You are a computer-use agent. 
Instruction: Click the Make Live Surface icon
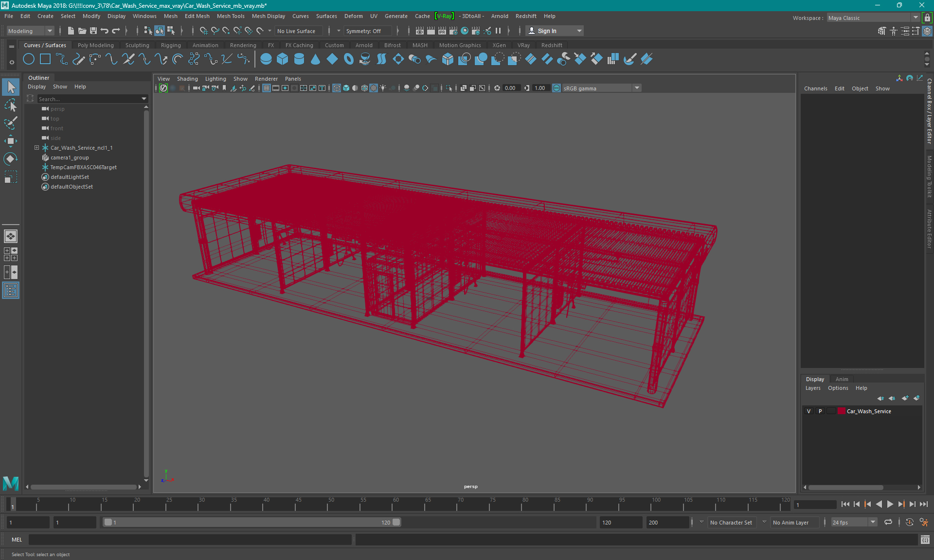pos(259,31)
